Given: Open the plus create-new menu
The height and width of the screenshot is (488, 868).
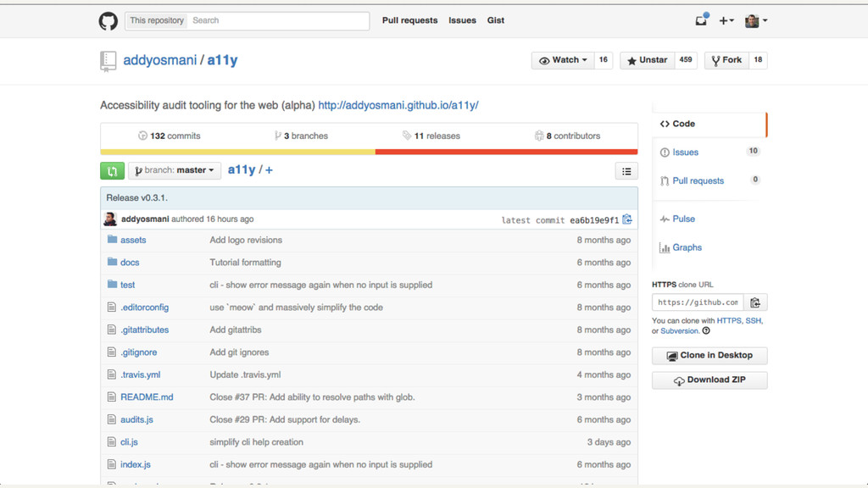Looking at the screenshot, I should (x=726, y=20).
